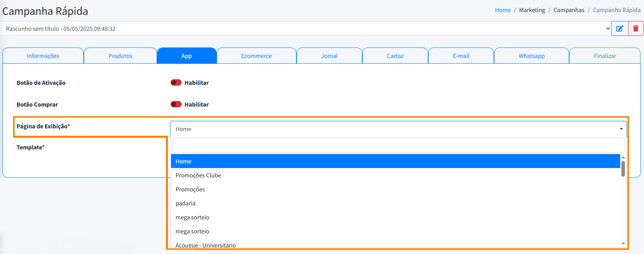644x254 pixels.
Task: Open the Produtos tab
Action: pos(120,56)
